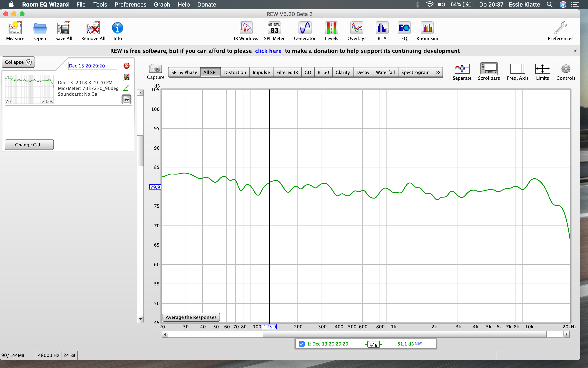Open macOS Spotlight search
The height and width of the screenshot is (368, 588).
[x=550, y=4]
